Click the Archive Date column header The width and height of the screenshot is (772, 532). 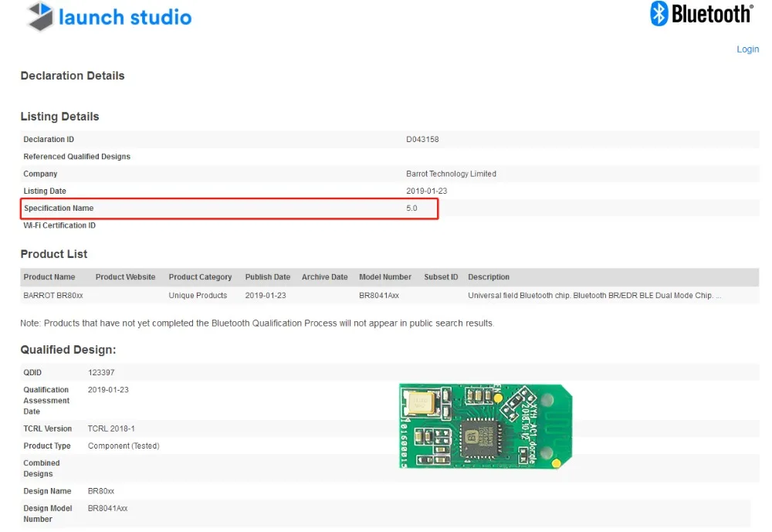[x=324, y=277]
